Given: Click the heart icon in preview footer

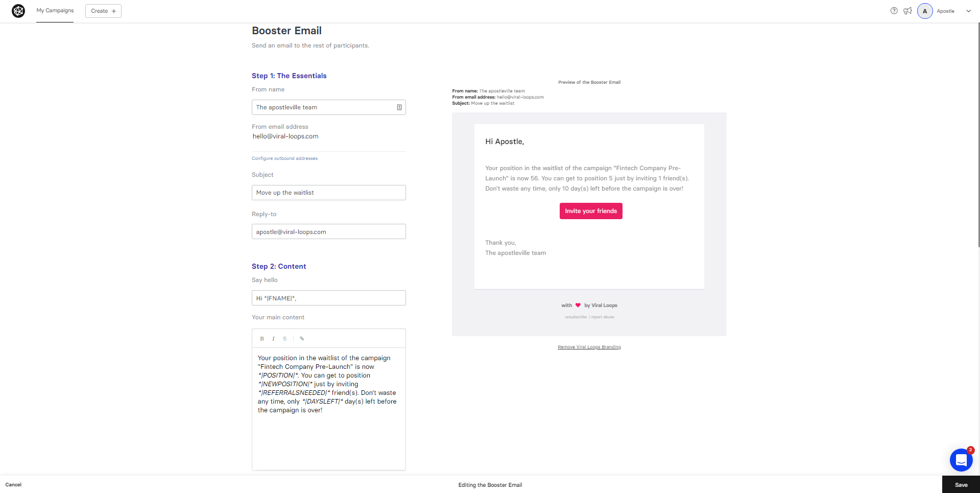Looking at the screenshot, I should click(x=578, y=306).
